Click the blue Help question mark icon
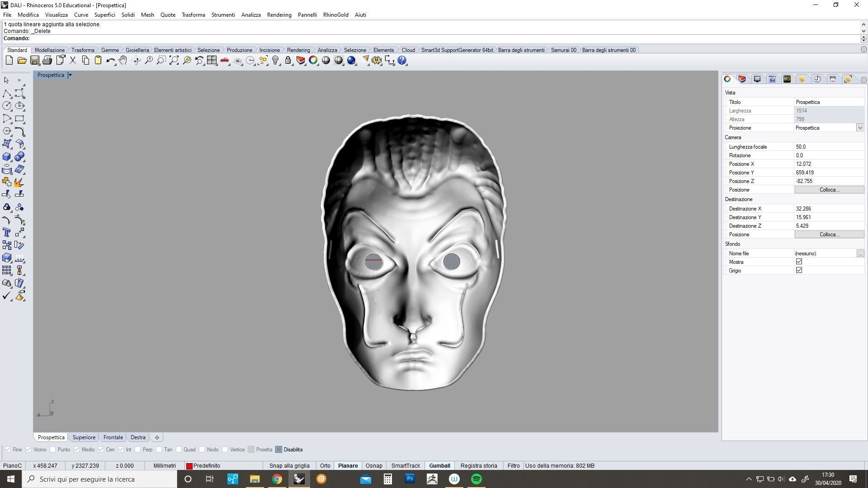This screenshot has height=488, width=868. 402,61
